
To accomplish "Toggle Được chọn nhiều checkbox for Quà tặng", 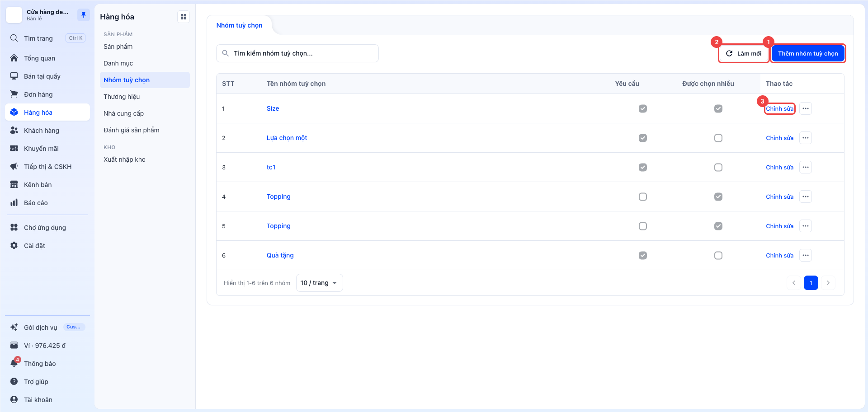I will pos(718,255).
